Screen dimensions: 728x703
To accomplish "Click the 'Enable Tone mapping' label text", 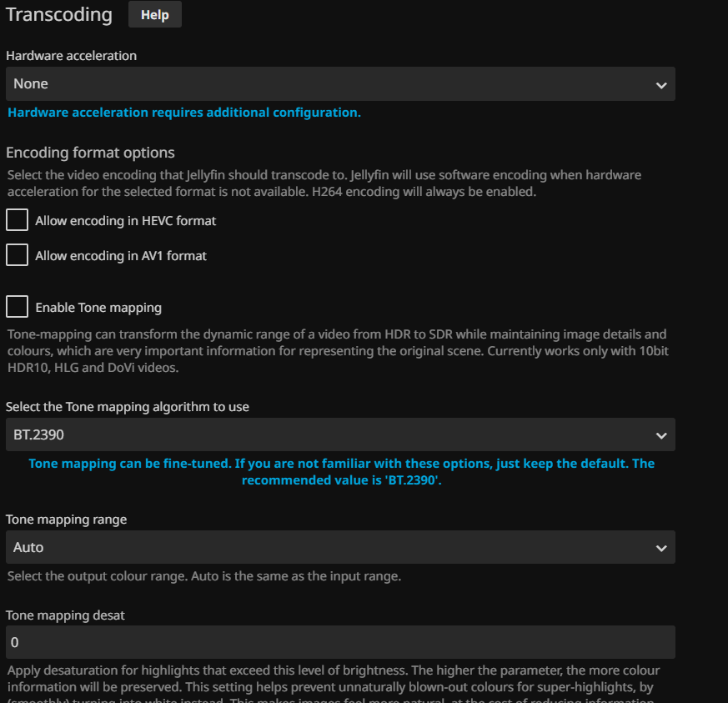I will [98, 308].
